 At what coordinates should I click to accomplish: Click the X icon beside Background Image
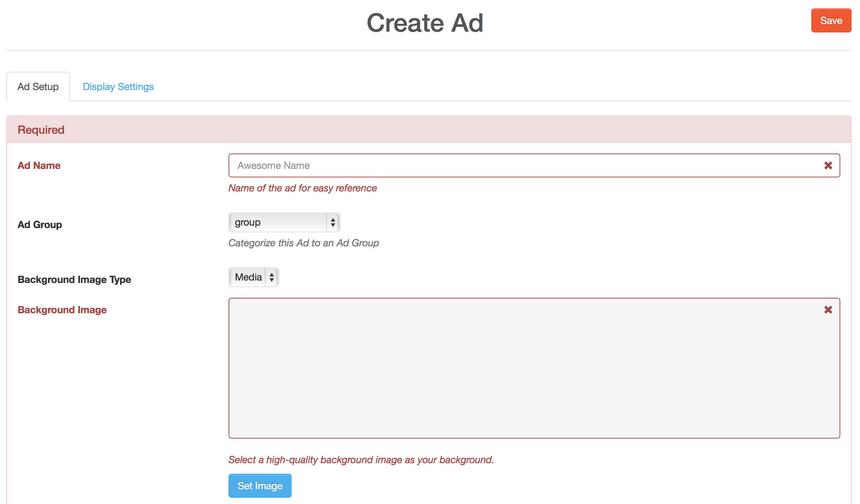[828, 310]
